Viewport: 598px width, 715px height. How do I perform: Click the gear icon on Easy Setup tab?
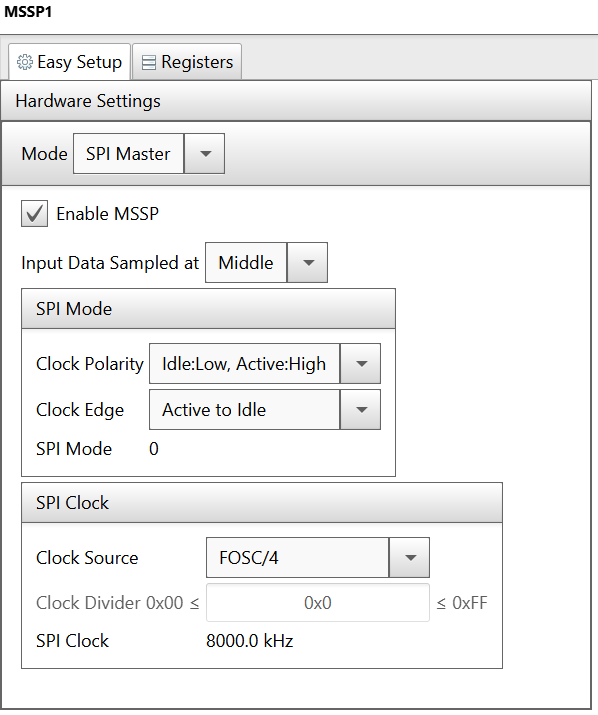point(25,62)
